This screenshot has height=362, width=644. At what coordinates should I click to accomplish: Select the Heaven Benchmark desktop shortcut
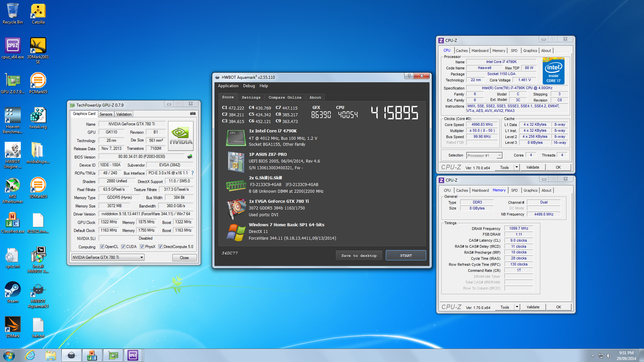pyautogui.click(x=13, y=120)
